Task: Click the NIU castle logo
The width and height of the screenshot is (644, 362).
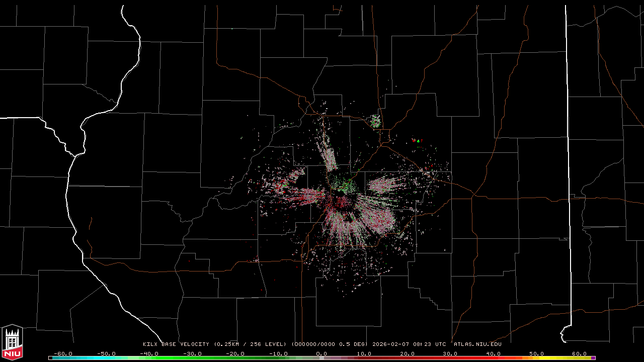Action: coord(12,343)
